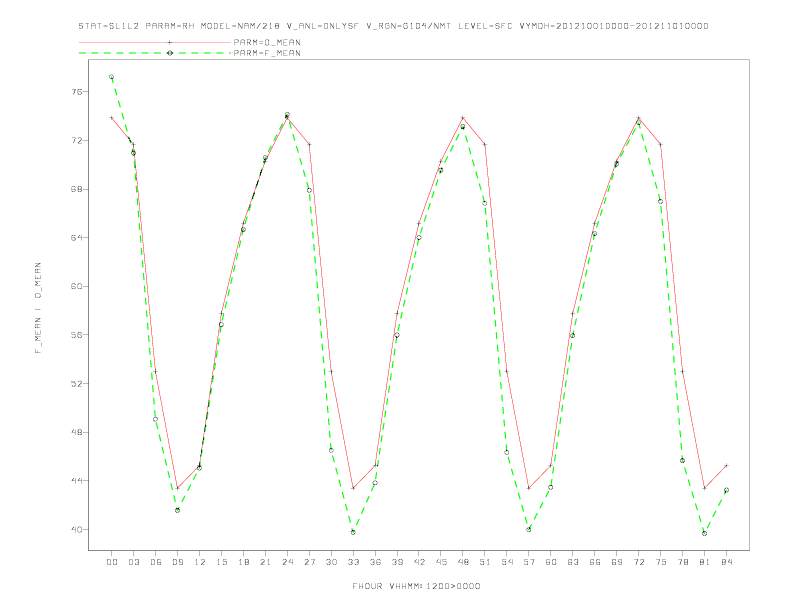Viewport: 792px width, 612px height.
Task: Click the x-axis tick label 51
Action: (485, 562)
